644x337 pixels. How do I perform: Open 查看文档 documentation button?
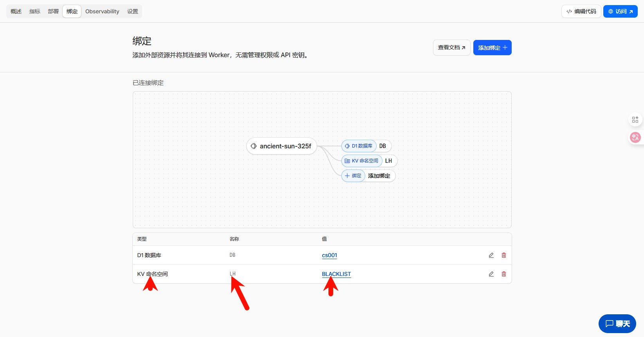click(451, 48)
